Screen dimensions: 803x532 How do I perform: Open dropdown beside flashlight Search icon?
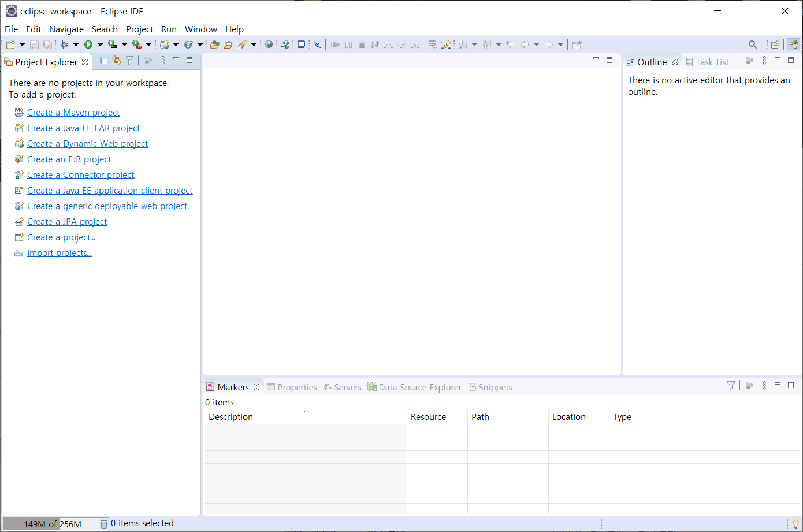click(254, 44)
